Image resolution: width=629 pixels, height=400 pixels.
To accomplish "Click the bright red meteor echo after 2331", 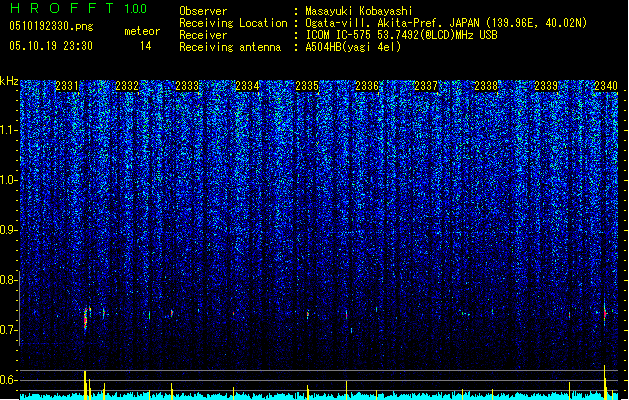I will [85, 319].
